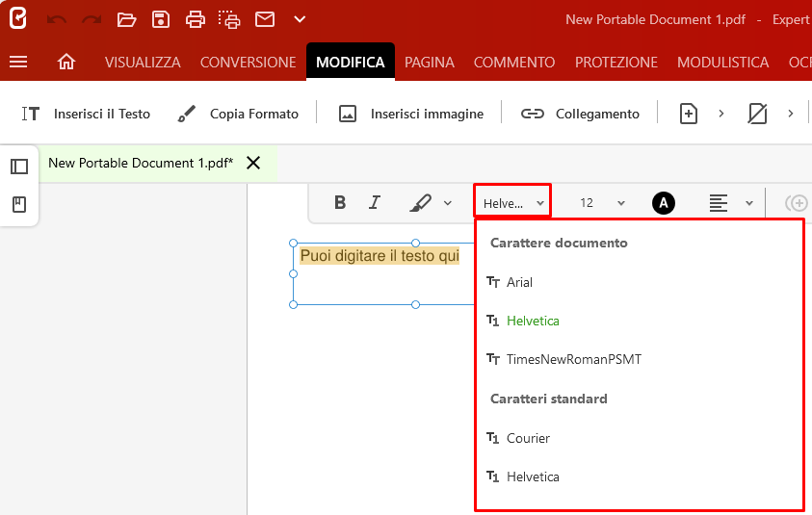Print the document with the printer icon

pos(196,19)
